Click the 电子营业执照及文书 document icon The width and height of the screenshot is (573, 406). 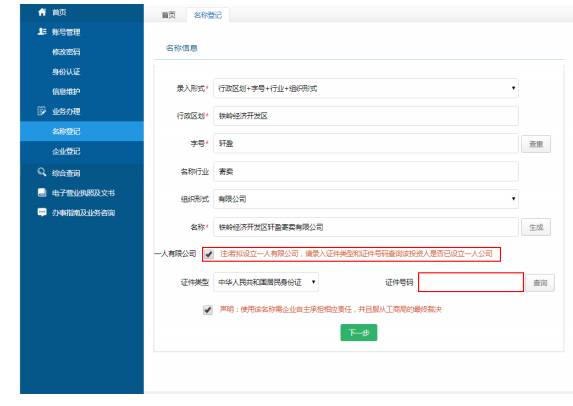pyautogui.click(x=42, y=192)
